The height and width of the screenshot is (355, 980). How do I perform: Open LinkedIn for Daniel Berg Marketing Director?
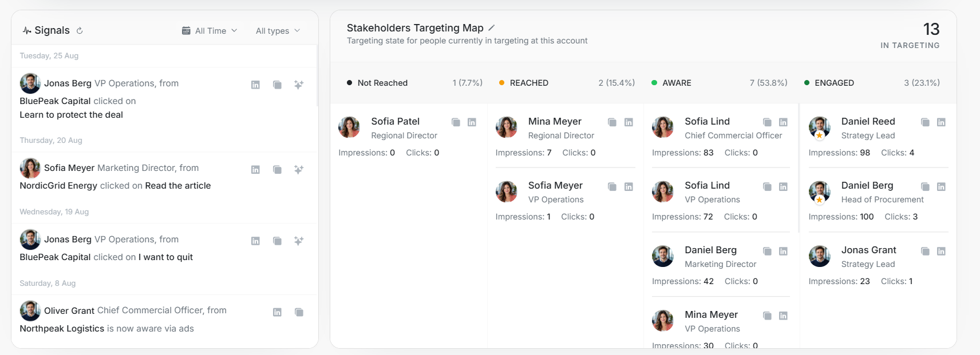pyautogui.click(x=783, y=252)
